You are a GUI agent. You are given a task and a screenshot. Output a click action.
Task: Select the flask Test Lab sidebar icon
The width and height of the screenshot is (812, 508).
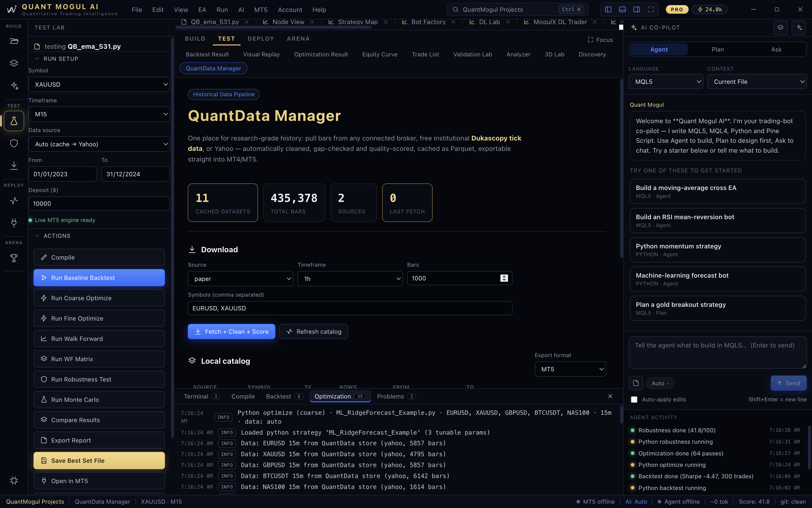coord(14,121)
